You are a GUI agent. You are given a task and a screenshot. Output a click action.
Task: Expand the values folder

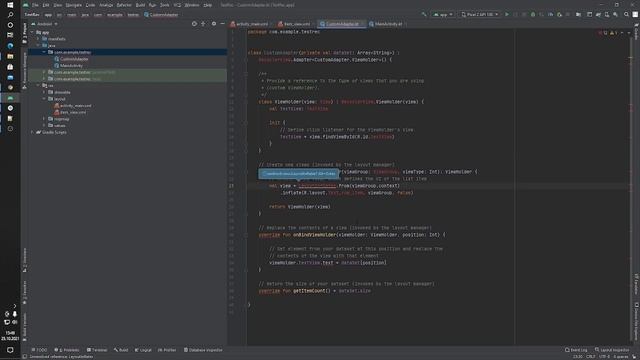pos(44,125)
